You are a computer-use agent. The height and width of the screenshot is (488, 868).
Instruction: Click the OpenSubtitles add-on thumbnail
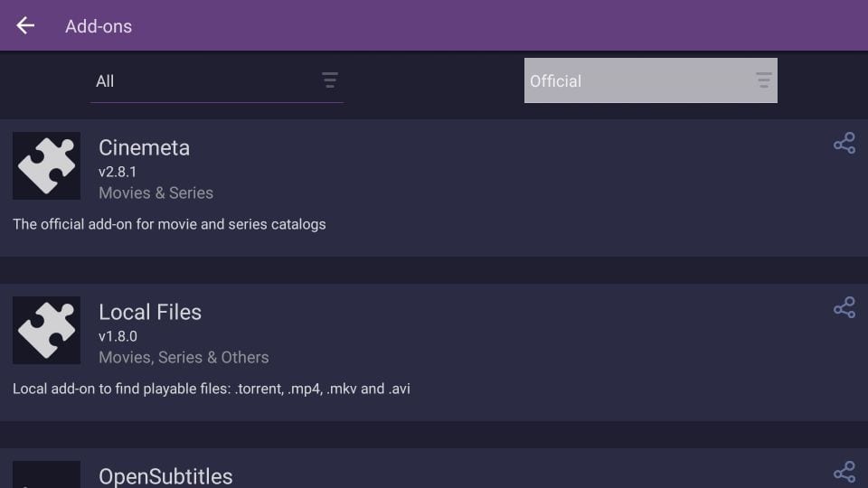click(46, 474)
